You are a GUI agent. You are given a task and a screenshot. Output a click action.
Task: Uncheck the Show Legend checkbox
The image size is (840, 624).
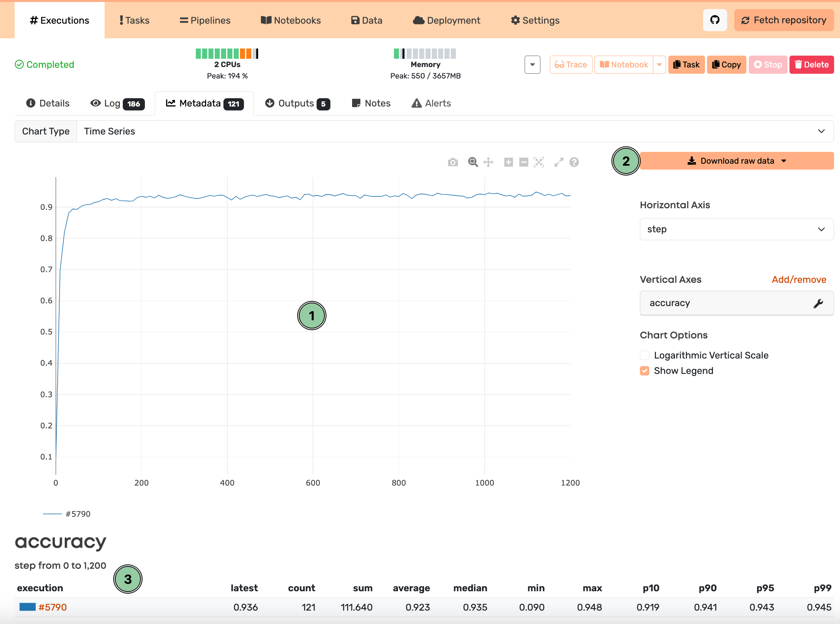tap(645, 371)
